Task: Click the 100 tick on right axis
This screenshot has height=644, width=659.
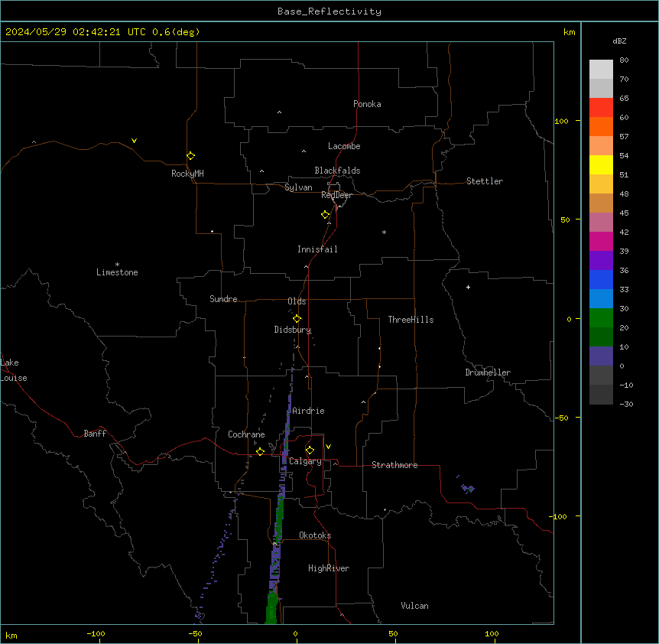Action: pos(561,121)
